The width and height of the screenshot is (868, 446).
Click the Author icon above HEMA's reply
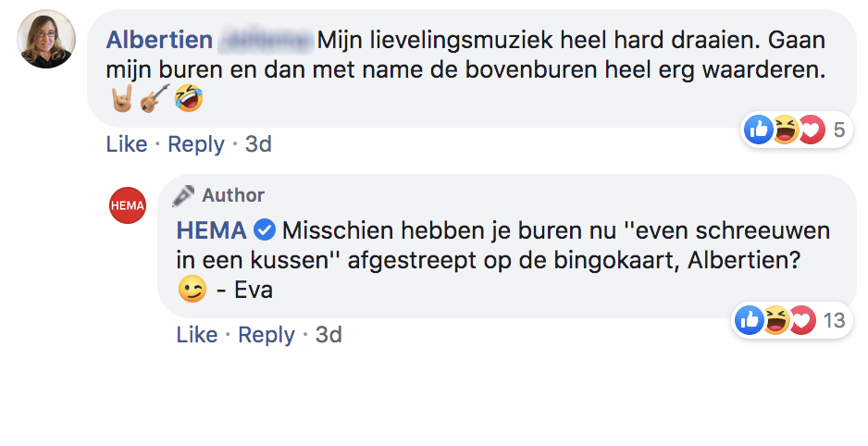[184, 195]
